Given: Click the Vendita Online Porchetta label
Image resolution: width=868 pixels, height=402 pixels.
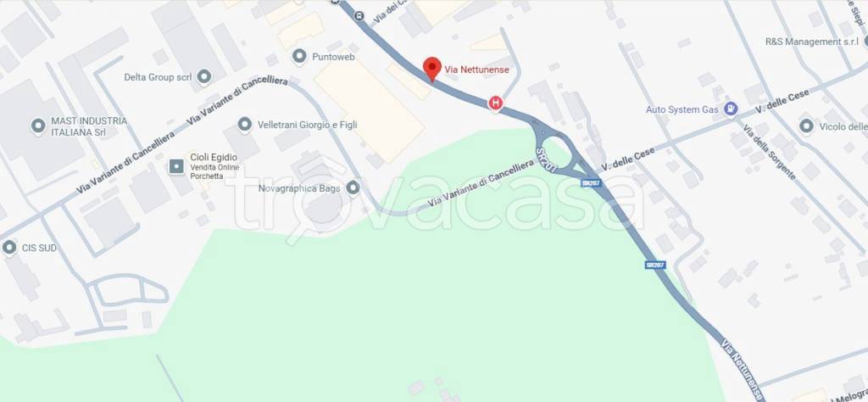Looking at the screenshot, I should tap(214, 171).
